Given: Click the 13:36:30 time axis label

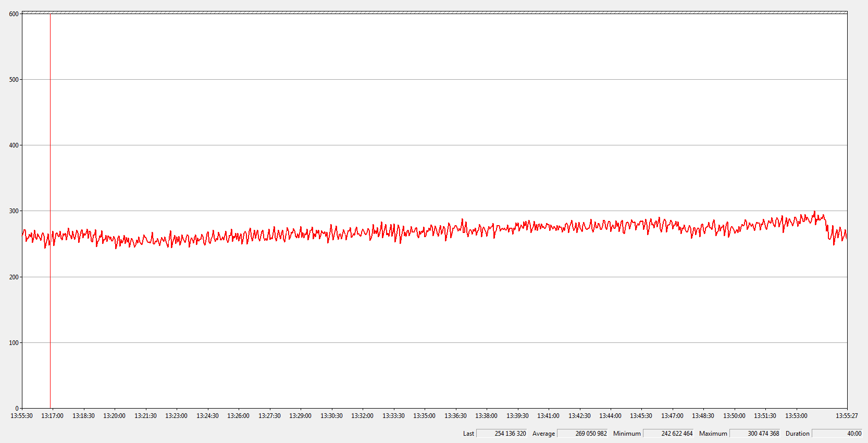Looking at the screenshot, I should tap(455, 416).
